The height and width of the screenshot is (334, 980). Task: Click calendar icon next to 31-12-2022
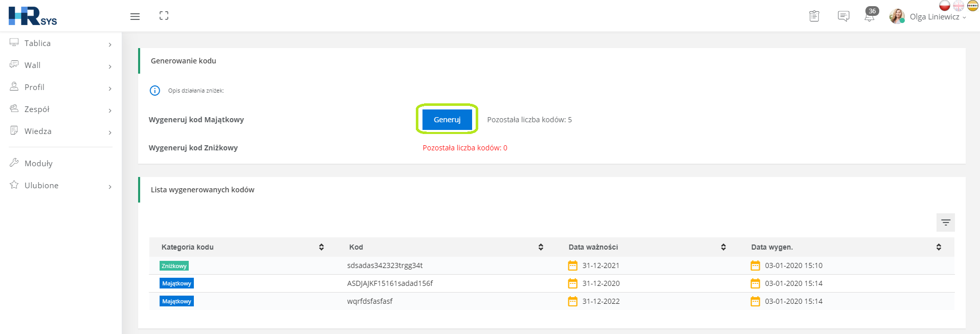tap(573, 301)
